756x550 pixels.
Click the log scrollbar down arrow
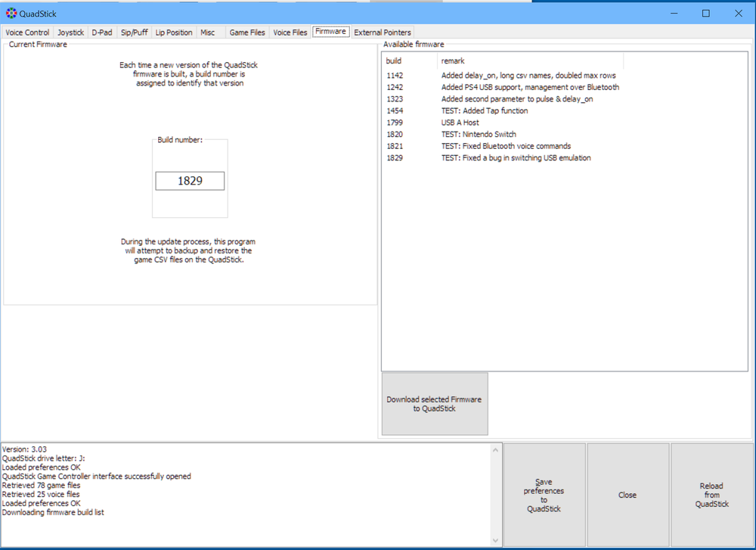[x=496, y=540]
